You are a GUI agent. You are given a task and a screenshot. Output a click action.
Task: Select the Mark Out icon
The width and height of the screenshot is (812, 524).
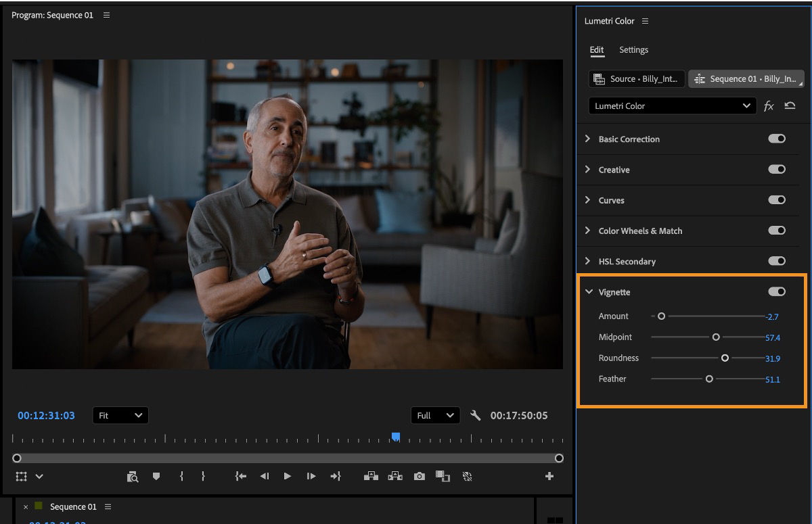tap(203, 476)
